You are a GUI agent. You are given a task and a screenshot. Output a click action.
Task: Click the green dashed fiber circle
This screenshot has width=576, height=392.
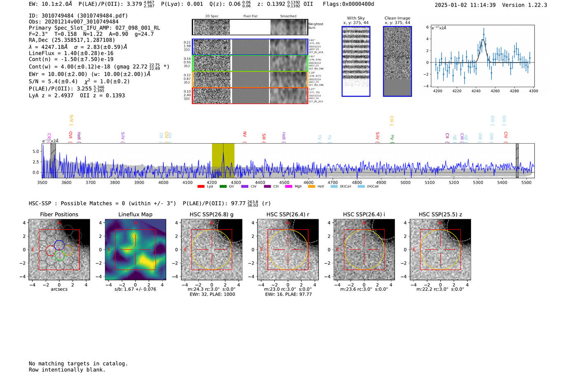coord(59,255)
